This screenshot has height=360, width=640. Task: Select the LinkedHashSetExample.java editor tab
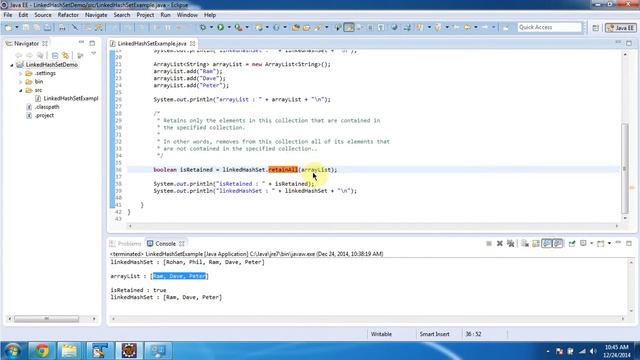(152, 43)
